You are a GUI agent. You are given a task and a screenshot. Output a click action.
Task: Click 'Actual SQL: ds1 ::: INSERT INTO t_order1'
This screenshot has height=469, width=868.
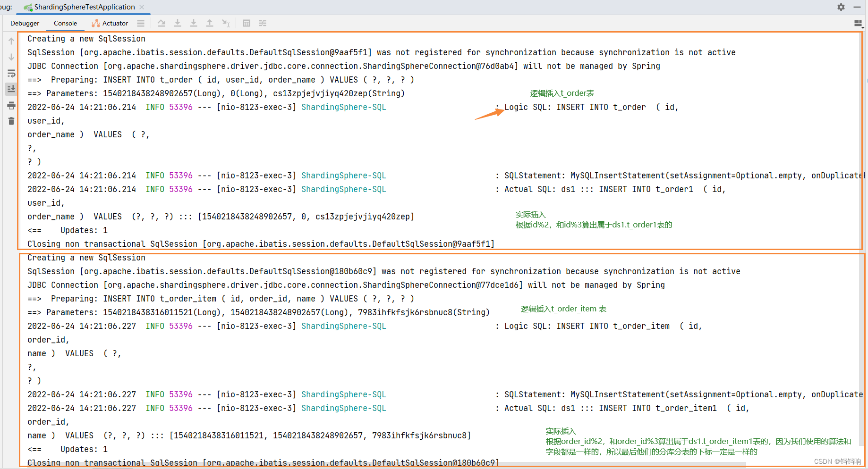click(599, 189)
